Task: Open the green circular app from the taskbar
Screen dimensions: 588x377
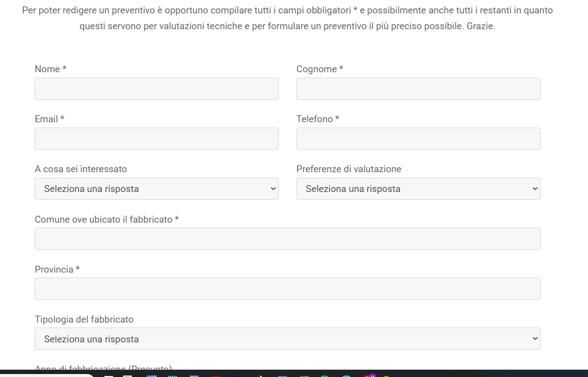Action: point(324,376)
